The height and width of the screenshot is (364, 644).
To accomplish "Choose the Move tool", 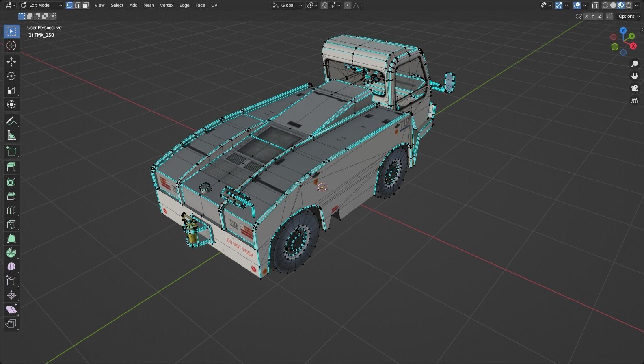I will point(11,62).
